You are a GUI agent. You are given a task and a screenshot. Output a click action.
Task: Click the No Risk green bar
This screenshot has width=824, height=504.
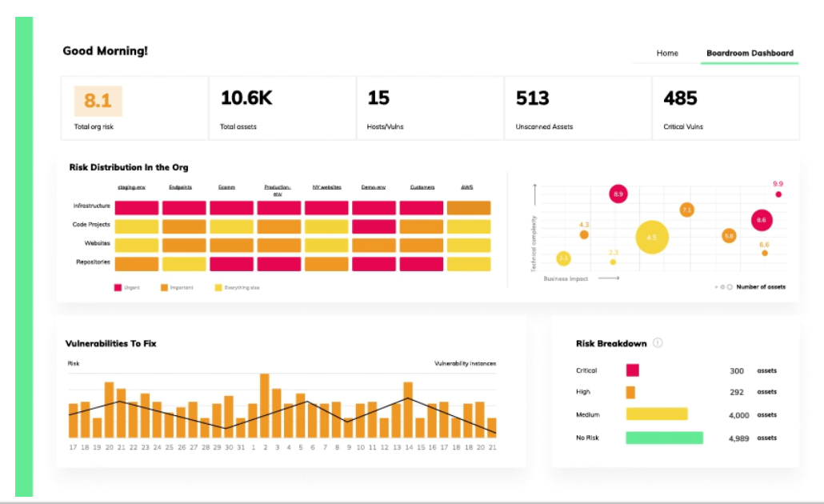tap(664, 438)
